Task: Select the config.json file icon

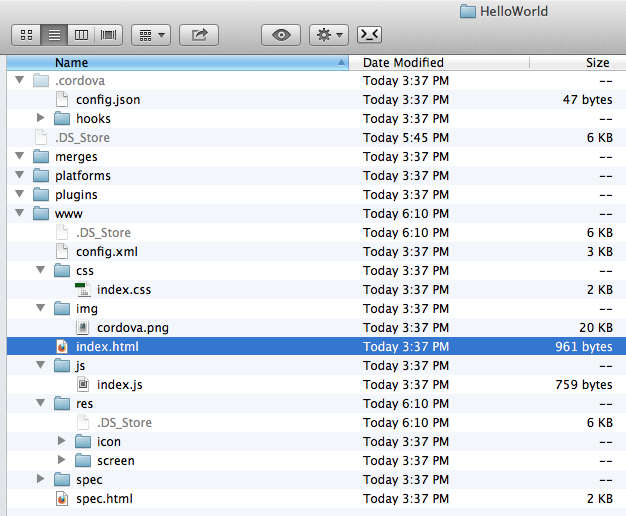Action: tap(62, 99)
